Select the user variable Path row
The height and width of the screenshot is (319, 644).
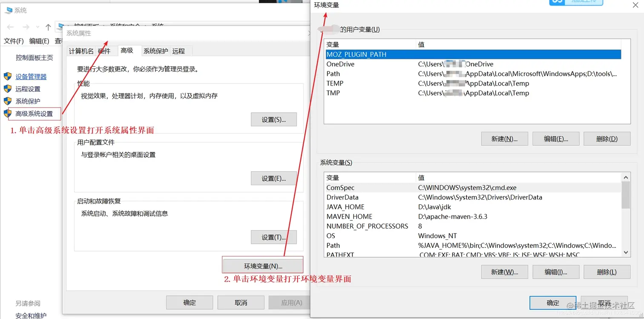point(473,74)
